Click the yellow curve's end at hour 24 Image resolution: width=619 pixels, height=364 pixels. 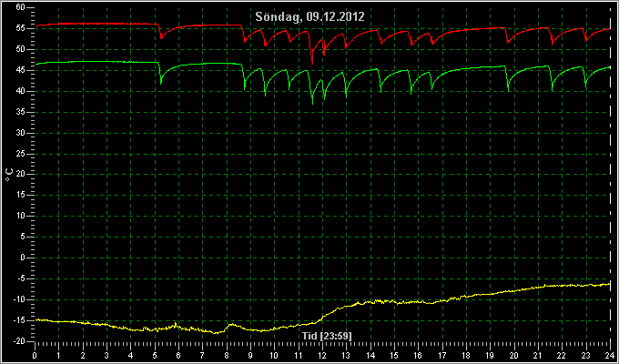[609, 284]
